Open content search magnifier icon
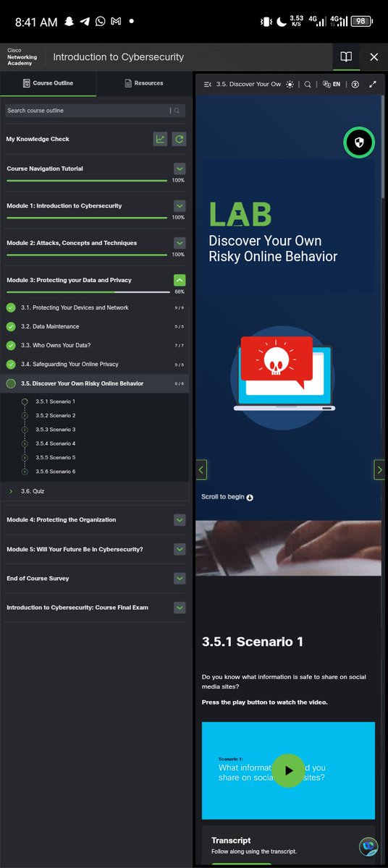 pos(308,84)
